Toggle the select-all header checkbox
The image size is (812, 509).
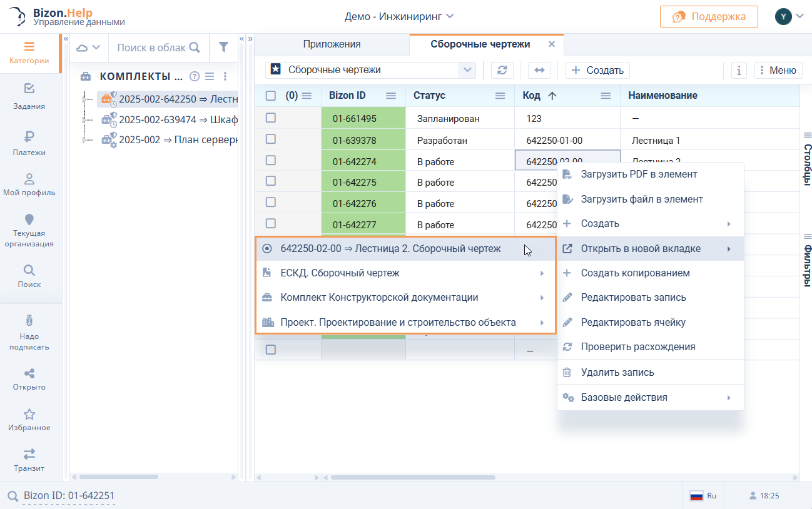(x=271, y=96)
